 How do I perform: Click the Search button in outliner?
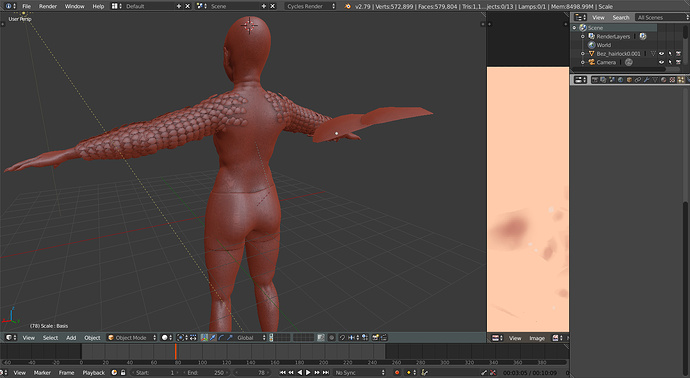coord(621,18)
